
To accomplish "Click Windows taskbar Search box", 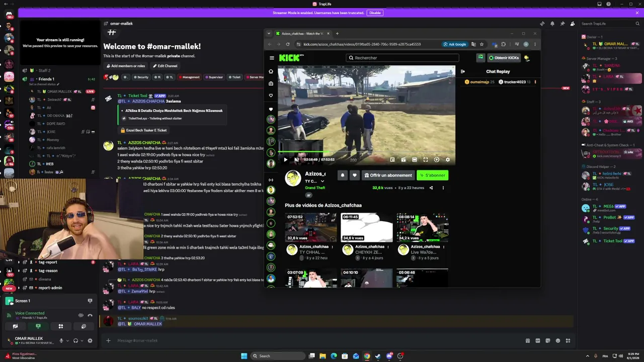I will point(278,356).
